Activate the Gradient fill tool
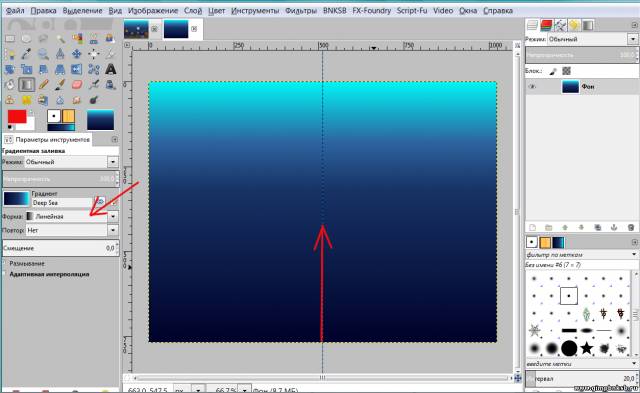This screenshot has height=393, width=640. (27, 85)
